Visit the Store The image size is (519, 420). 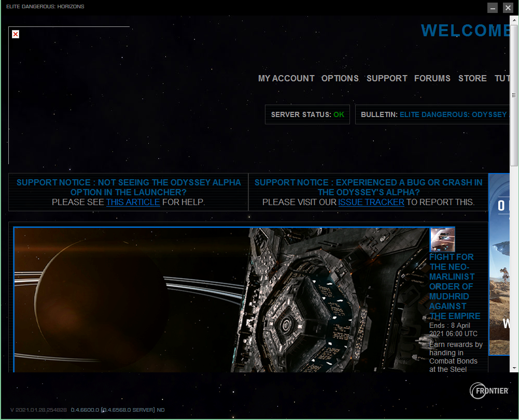click(x=472, y=78)
